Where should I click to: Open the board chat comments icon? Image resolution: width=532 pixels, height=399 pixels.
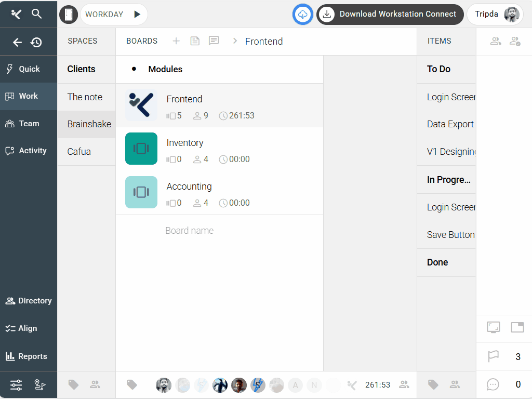click(214, 41)
